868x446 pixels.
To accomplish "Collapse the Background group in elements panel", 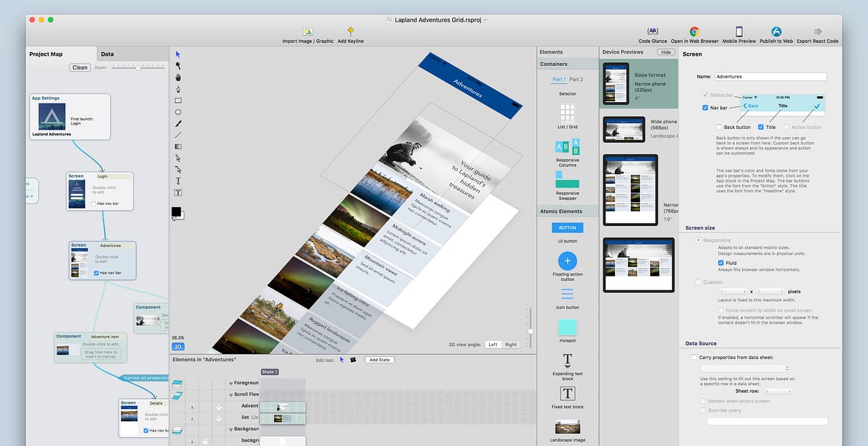I will pyautogui.click(x=231, y=429).
